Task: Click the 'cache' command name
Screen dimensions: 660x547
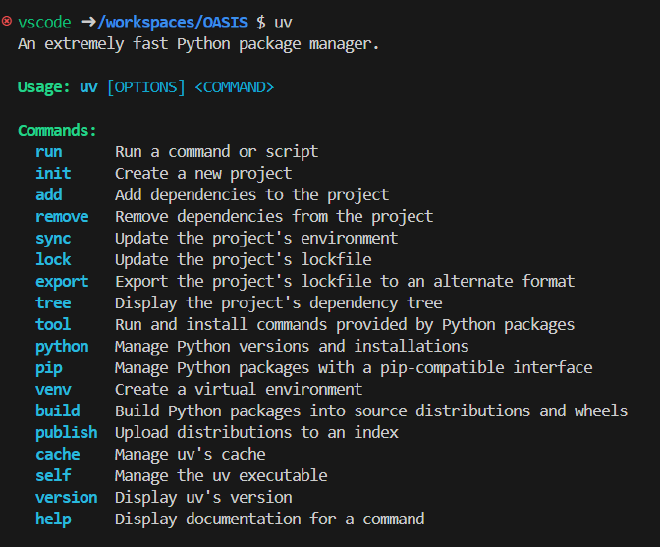Action: [58, 455]
